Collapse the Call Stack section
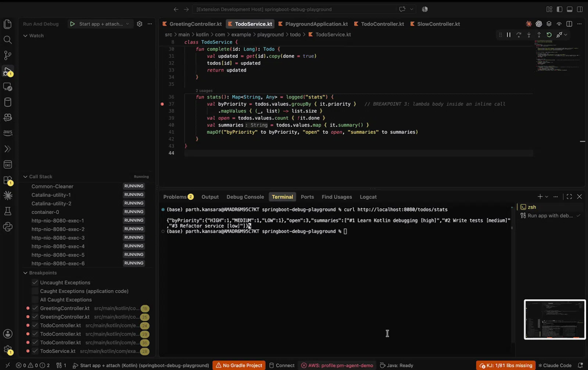 coord(25,177)
